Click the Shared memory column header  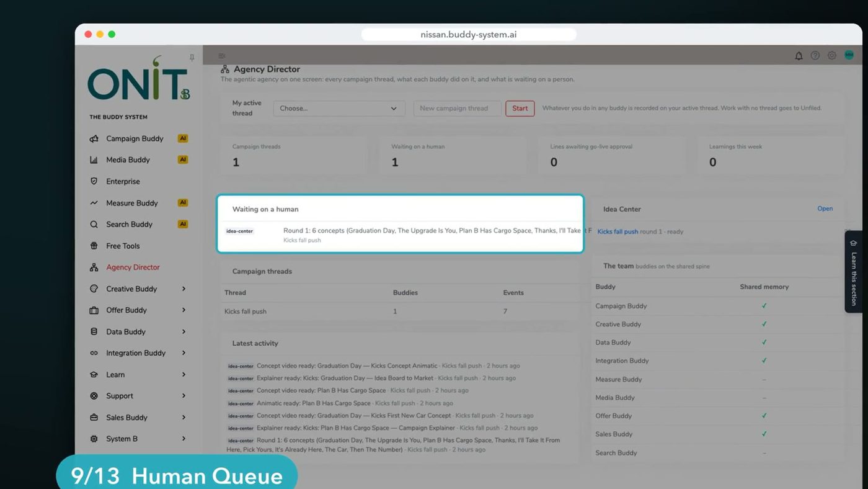[x=764, y=287]
